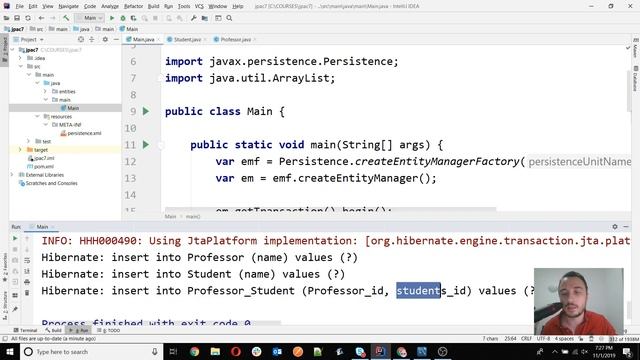640x360 pixels.
Task: Build project with the hammer icon
Action: (x=66, y=18)
